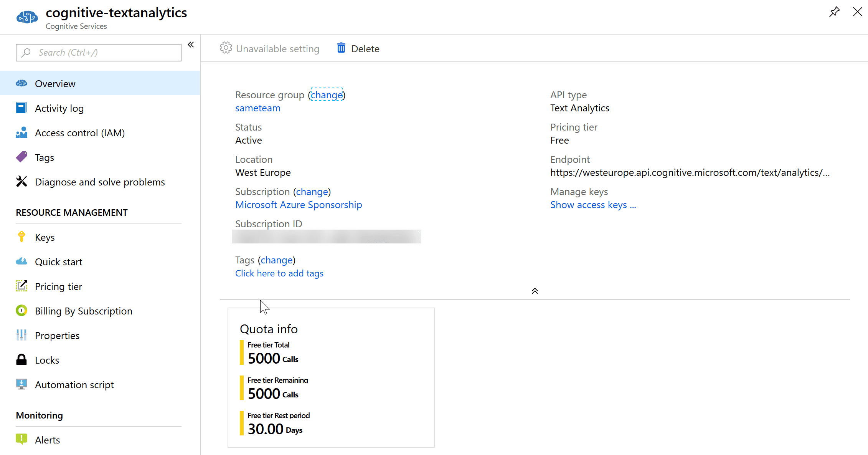The image size is (868, 455).
Task: Click here to add tags link
Action: (279, 273)
